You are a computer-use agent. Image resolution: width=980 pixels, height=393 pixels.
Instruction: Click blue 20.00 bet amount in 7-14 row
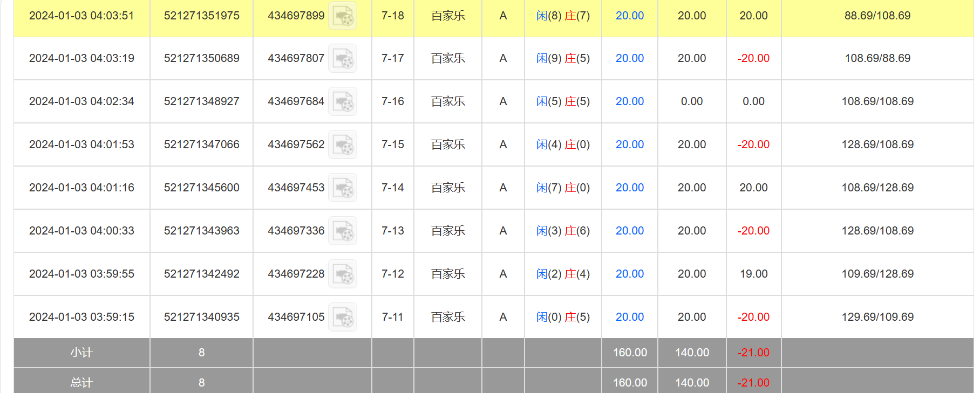(x=630, y=188)
